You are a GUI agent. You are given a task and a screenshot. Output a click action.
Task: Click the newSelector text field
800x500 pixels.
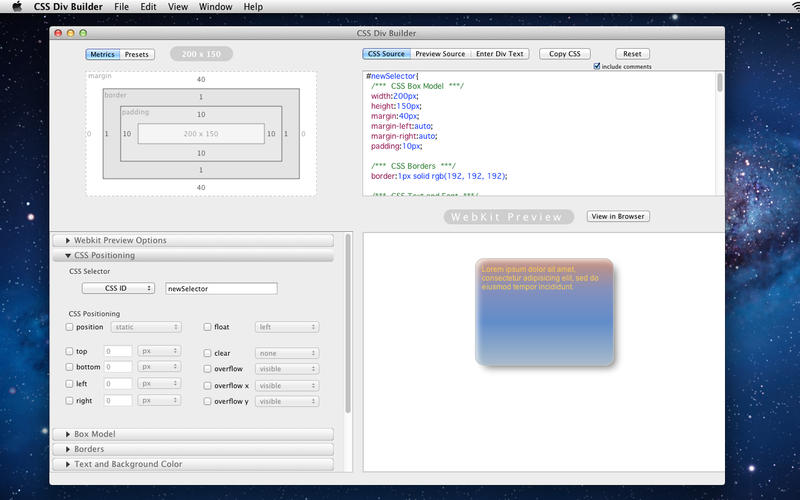point(220,288)
